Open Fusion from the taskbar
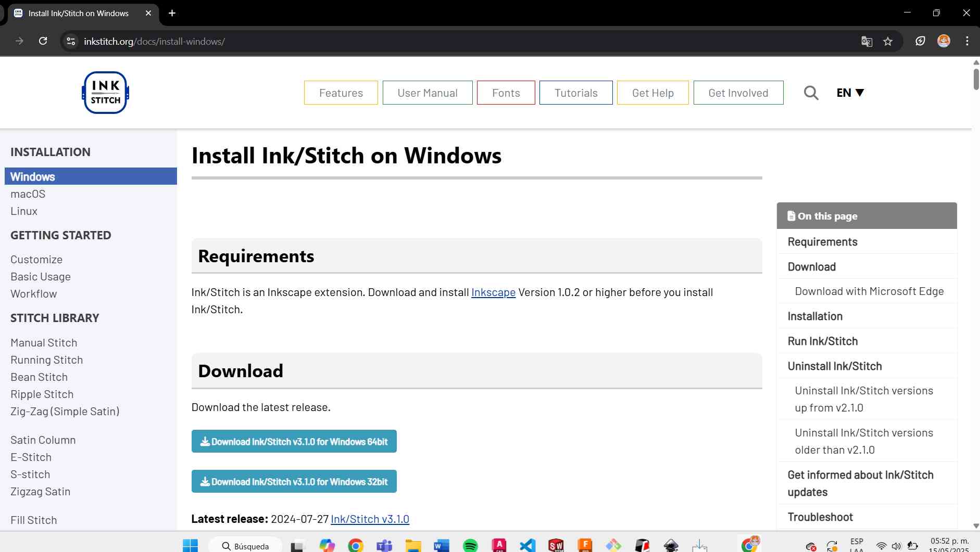Image resolution: width=980 pixels, height=552 pixels. (585, 545)
